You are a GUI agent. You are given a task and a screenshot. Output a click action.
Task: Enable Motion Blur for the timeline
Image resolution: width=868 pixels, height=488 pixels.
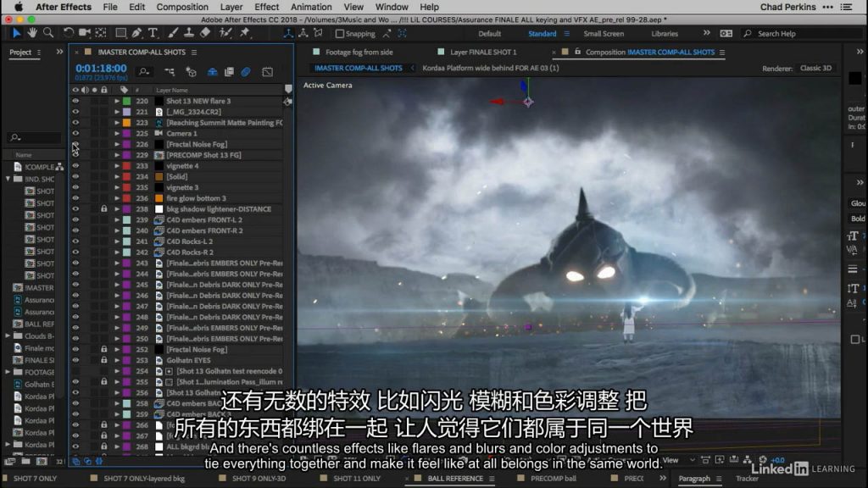(x=246, y=72)
